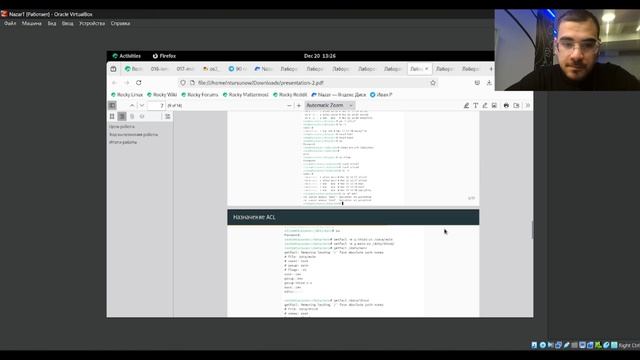Open Firefox View icon
640x360 pixels.
click(113, 69)
